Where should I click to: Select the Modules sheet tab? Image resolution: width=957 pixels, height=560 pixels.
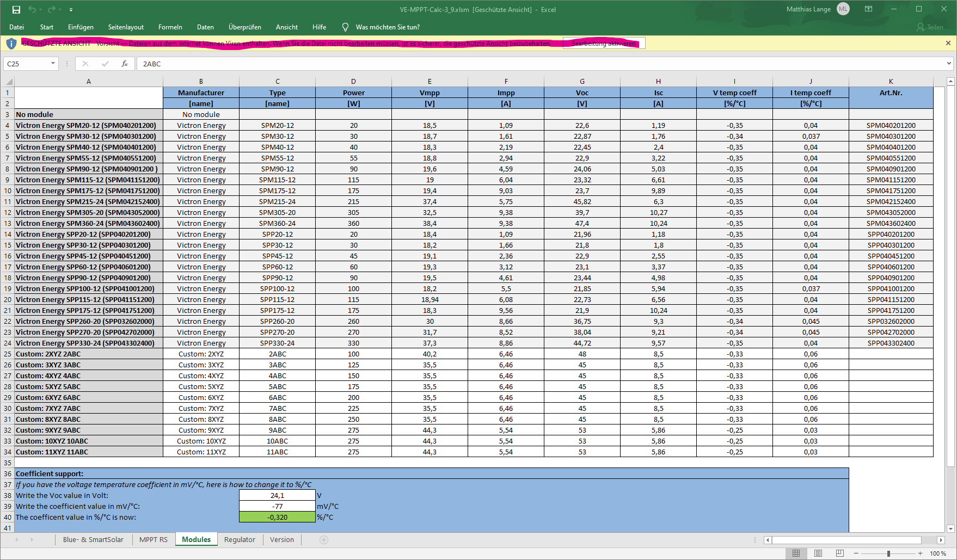pyautogui.click(x=196, y=539)
